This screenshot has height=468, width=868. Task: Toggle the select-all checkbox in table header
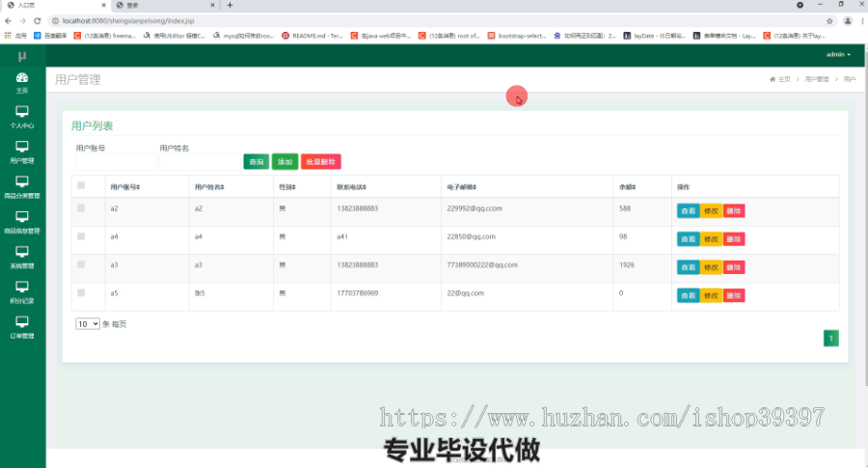81,185
